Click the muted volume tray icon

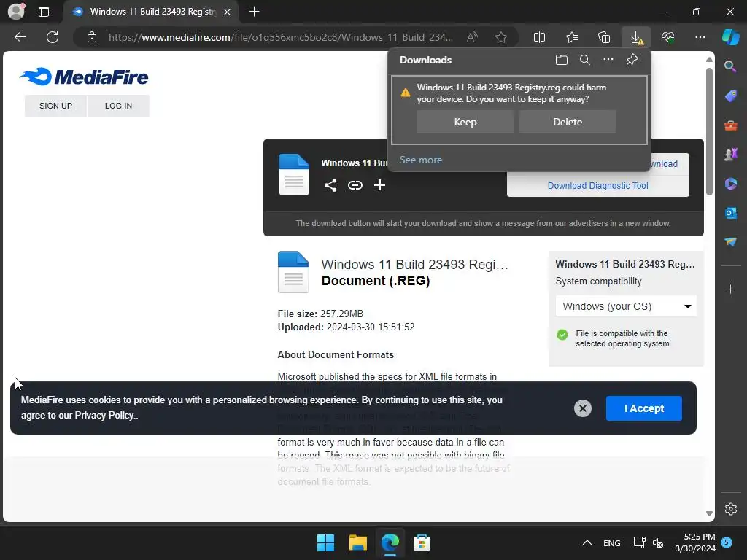658,542
